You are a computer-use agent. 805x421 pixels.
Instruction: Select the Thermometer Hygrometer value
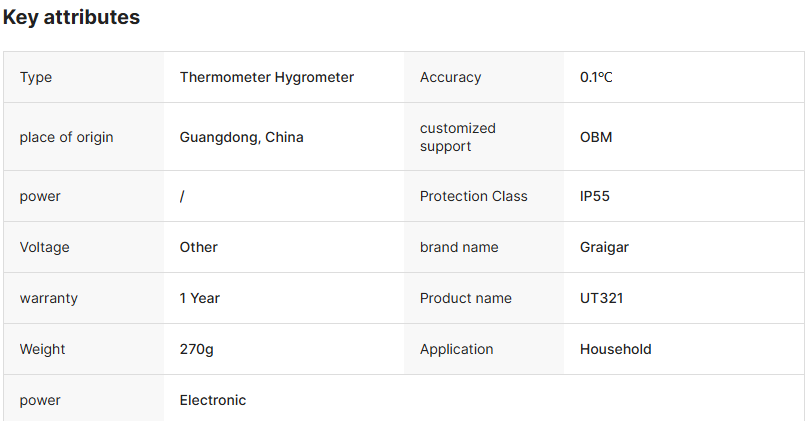point(267,77)
